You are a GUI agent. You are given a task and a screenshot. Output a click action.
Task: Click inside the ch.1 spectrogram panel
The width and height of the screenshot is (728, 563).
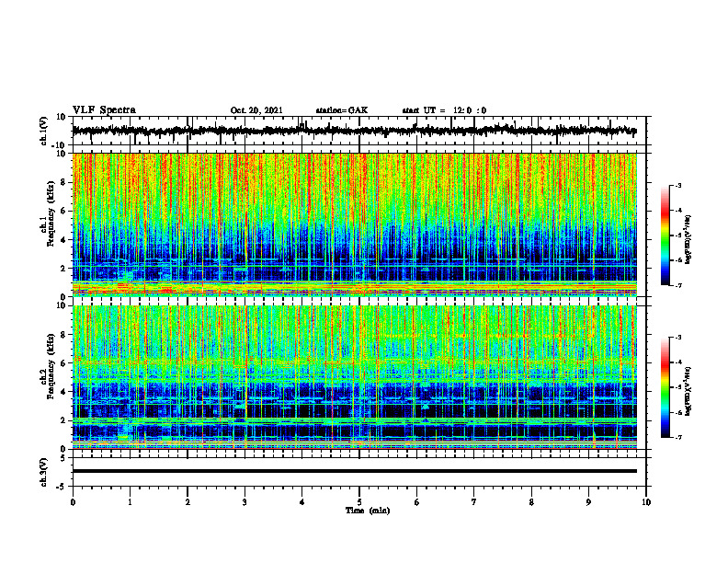click(x=354, y=224)
